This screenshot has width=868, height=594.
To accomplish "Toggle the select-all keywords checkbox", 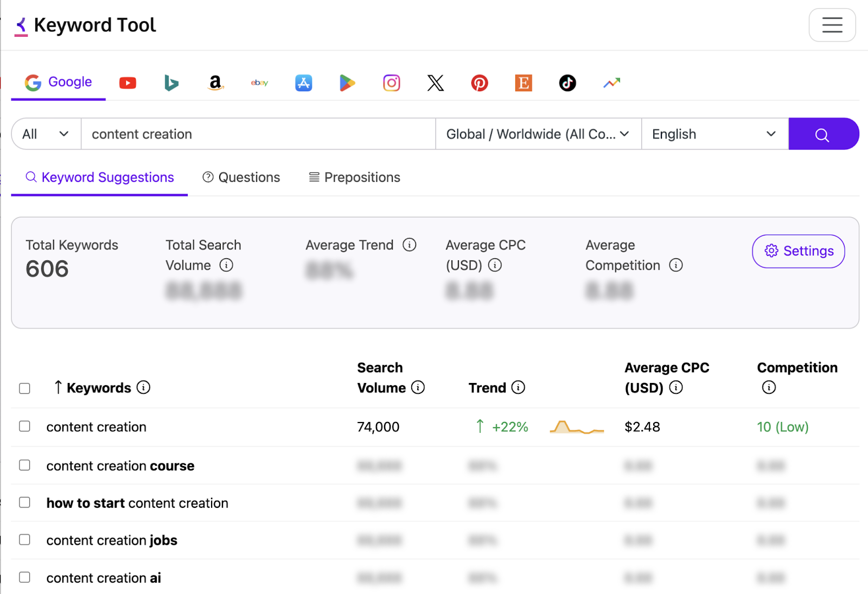I will pyautogui.click(x=24, y=388).
